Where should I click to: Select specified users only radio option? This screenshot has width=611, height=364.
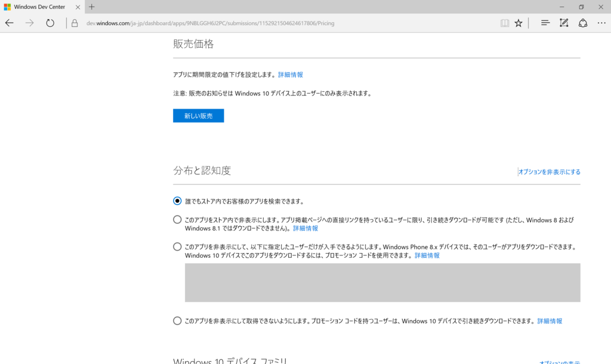[177, 246]
